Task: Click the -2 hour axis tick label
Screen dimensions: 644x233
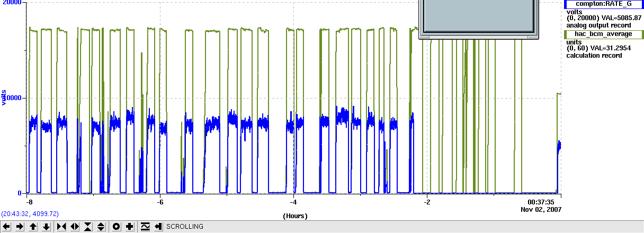Action: tap(427, 202)
